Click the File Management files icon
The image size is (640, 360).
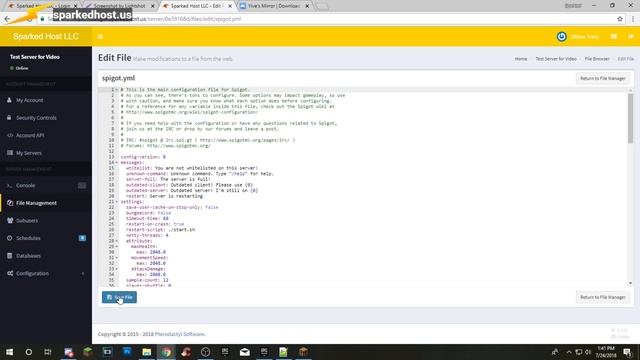10,203
